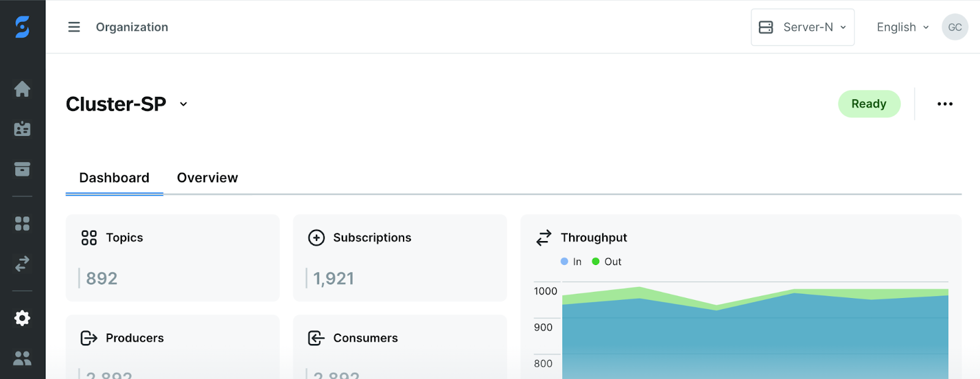Open the Topics card
This screenshot has height=379, width=980.
click(172, 258)
